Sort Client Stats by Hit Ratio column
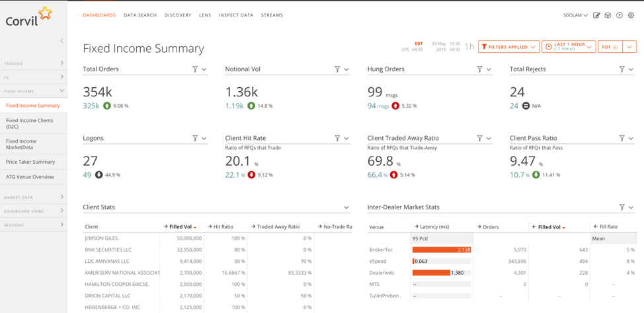644x313 pixels. [221, 226]
